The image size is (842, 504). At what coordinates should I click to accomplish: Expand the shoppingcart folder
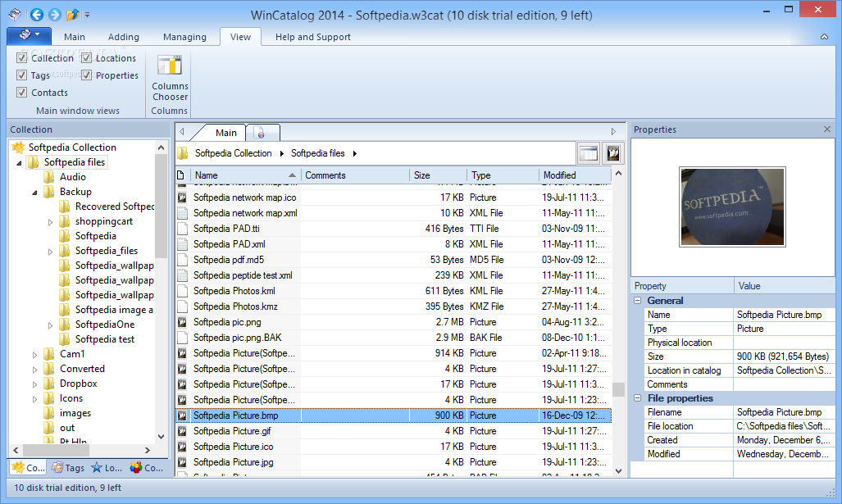coord(51,221)
